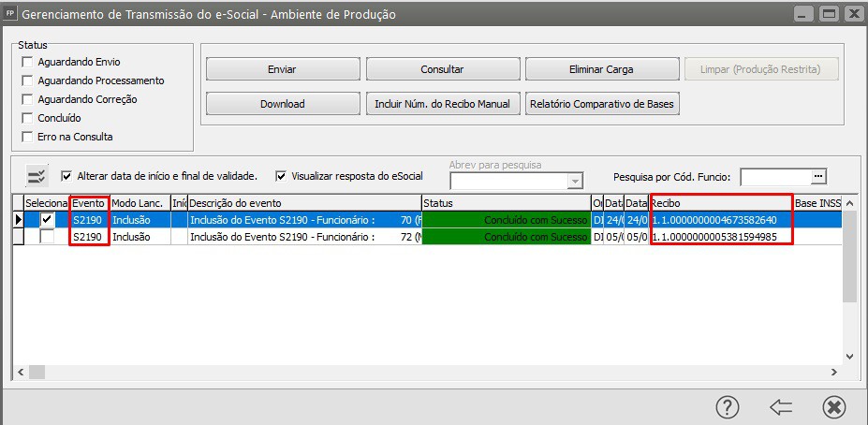Viewport: 868px width, 425px height.
Task: Click the vertical scrollbar down arrow
Action: pyautogui.click(x=849, y=357)
